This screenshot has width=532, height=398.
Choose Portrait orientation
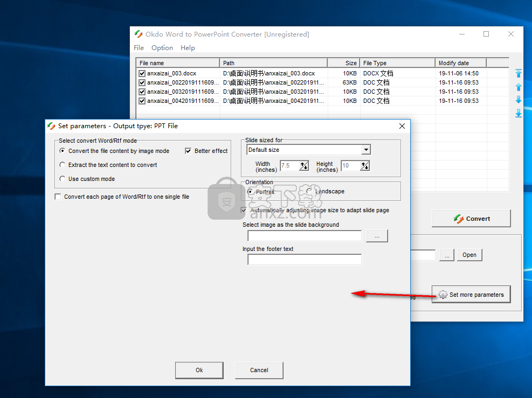[250, 192]
